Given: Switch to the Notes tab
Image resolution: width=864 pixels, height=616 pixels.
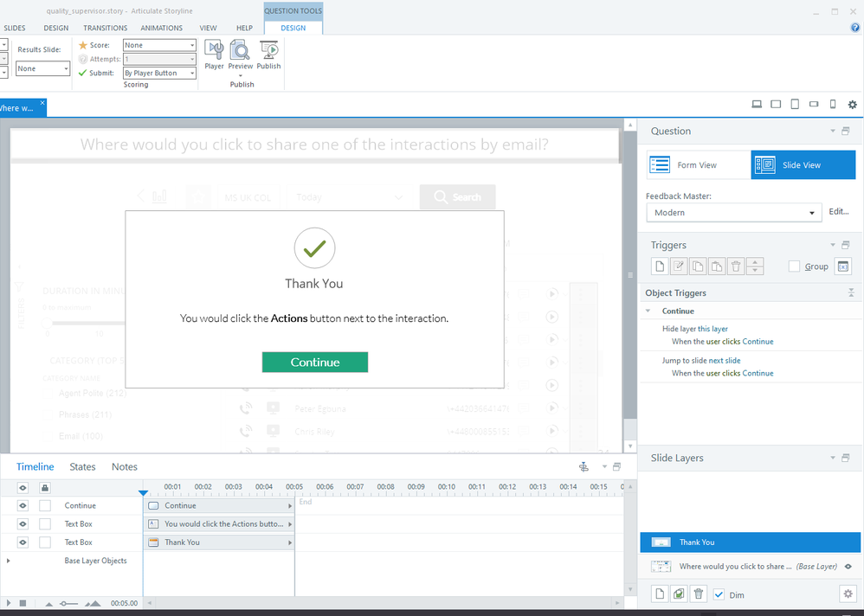Looking at the screenshot, I should pos(125,467).
